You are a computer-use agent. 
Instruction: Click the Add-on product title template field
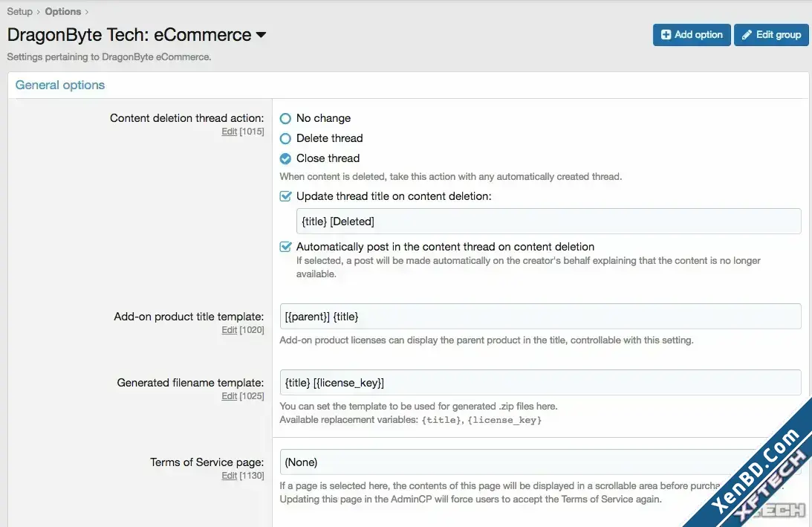click(x=540, y=317)
